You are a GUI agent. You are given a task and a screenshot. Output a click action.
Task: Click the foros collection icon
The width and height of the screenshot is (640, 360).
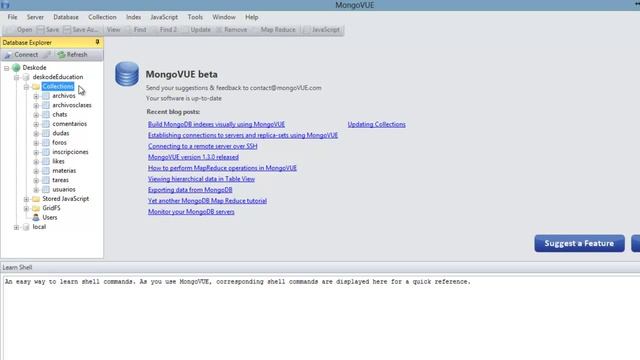[46, 143]
